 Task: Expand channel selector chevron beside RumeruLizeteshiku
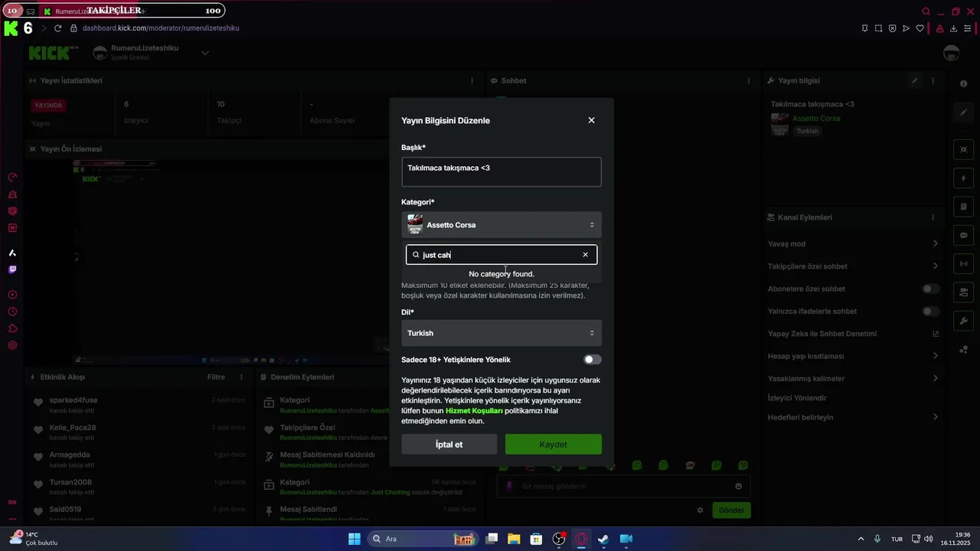tap(205, 53)
